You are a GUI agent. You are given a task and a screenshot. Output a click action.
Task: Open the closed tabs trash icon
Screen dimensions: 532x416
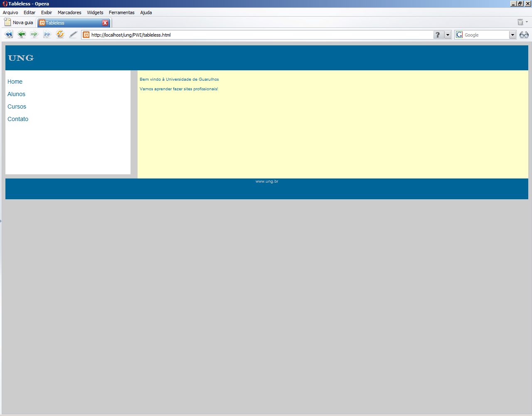[520, 22]
